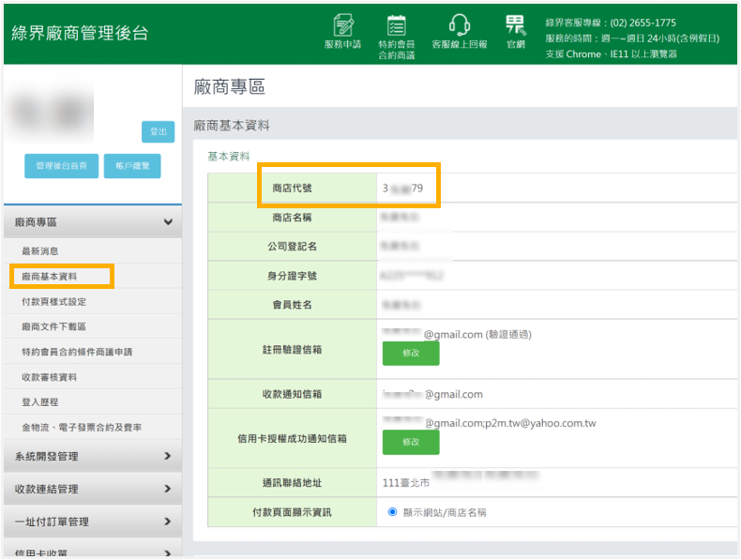Select 廠商基本資料 in the sidebar

[x=49, y=277]
